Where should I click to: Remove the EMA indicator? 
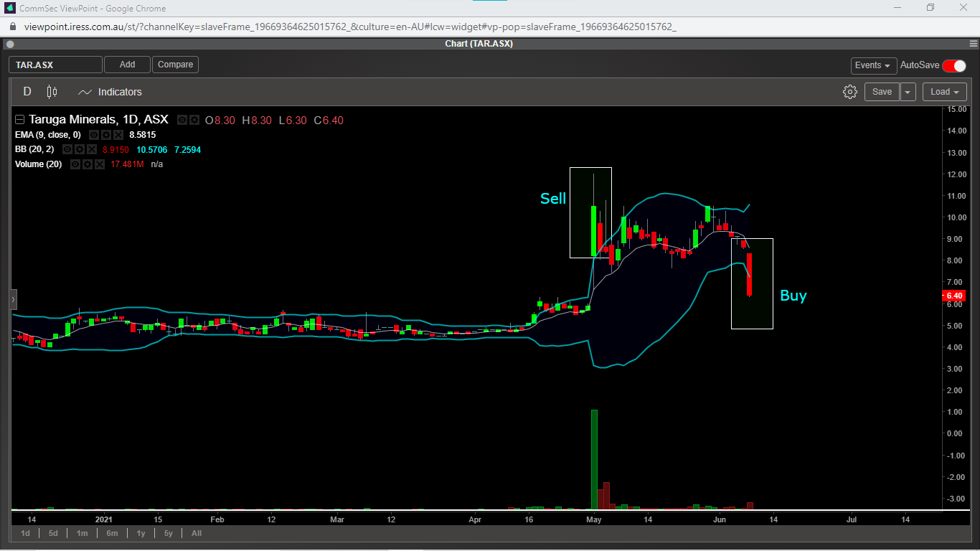pyautogui.click(x=118, y=135)
